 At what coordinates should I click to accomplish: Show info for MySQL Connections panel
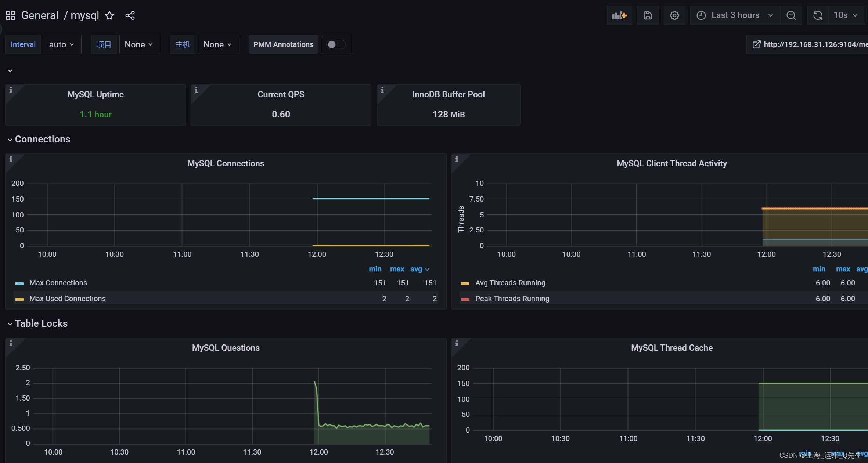(x=11, y=159)
